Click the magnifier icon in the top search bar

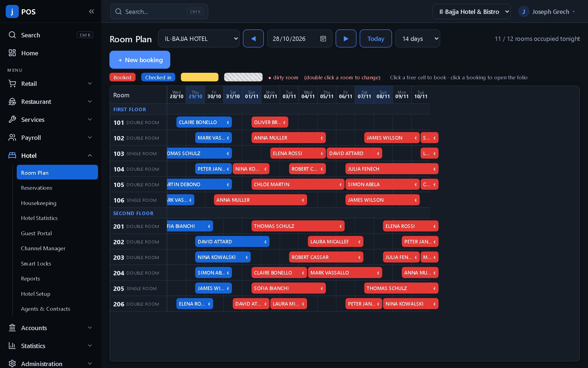(118, 11)
